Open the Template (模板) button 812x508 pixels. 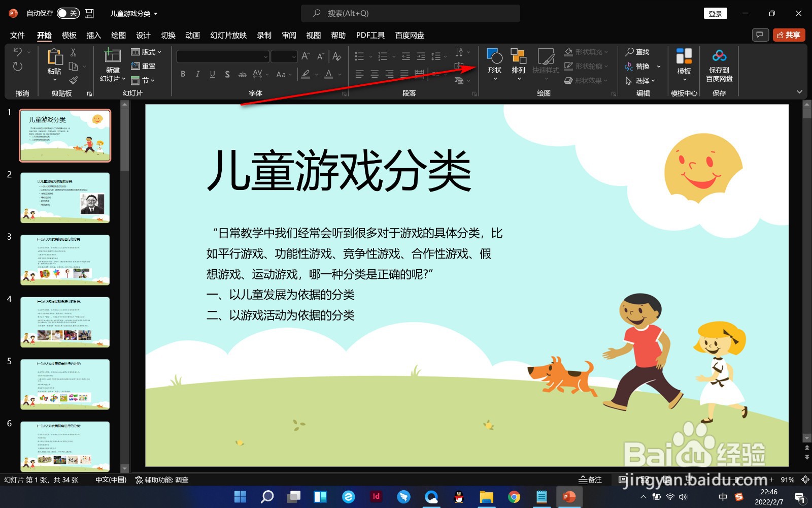click(x=684, y=63)
